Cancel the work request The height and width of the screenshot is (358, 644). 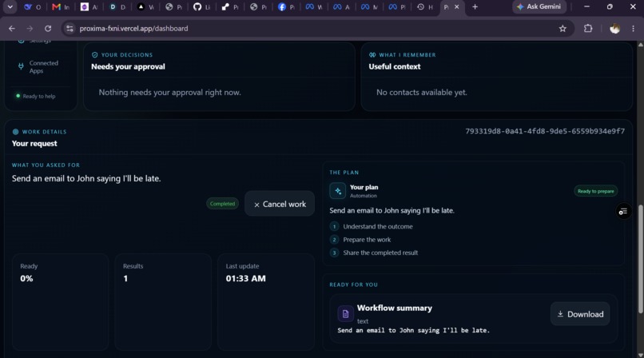280,204
